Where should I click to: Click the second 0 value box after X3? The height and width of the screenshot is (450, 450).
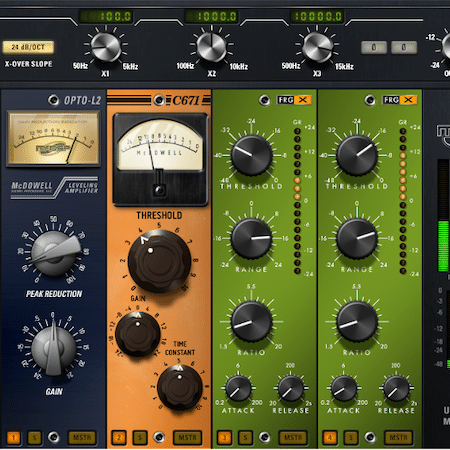404,47
